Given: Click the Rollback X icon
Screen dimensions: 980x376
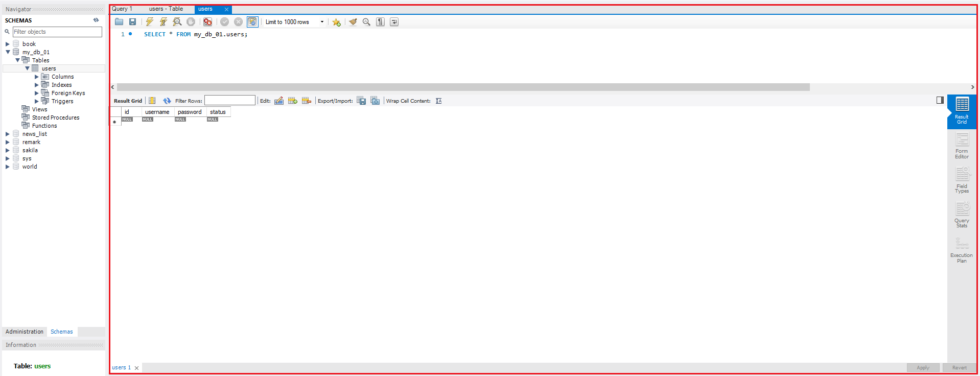Looking at the screenshot, I should [238, 21].
